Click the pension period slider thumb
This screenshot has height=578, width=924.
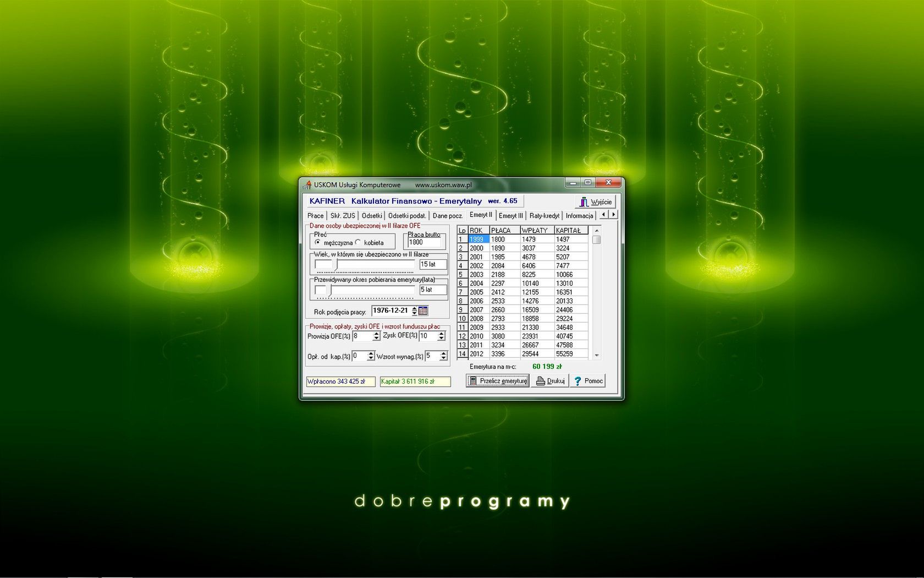point(330,290)
